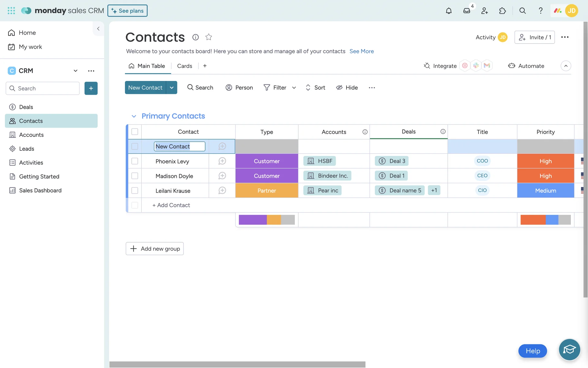Toggle the select-all header checkbox

point(135,132)
